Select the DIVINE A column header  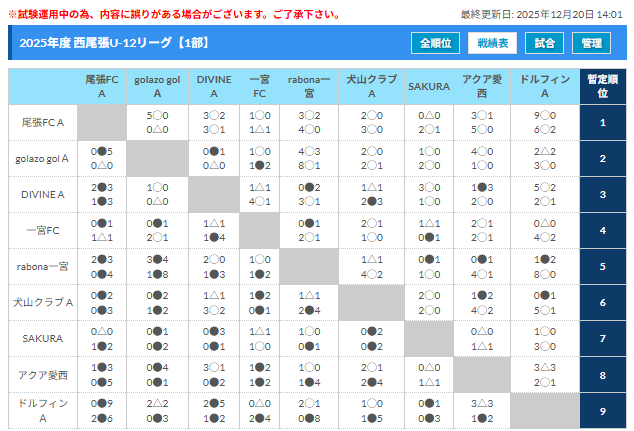click(213, 86)
